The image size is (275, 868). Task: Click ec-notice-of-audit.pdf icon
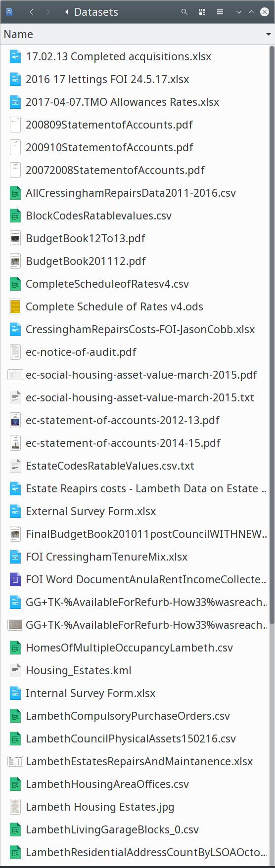pos(15,352)
